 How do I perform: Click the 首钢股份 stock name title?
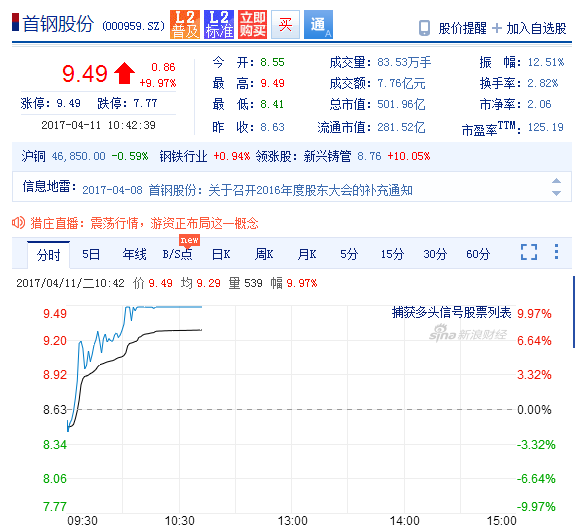click(x=58, y=24)
